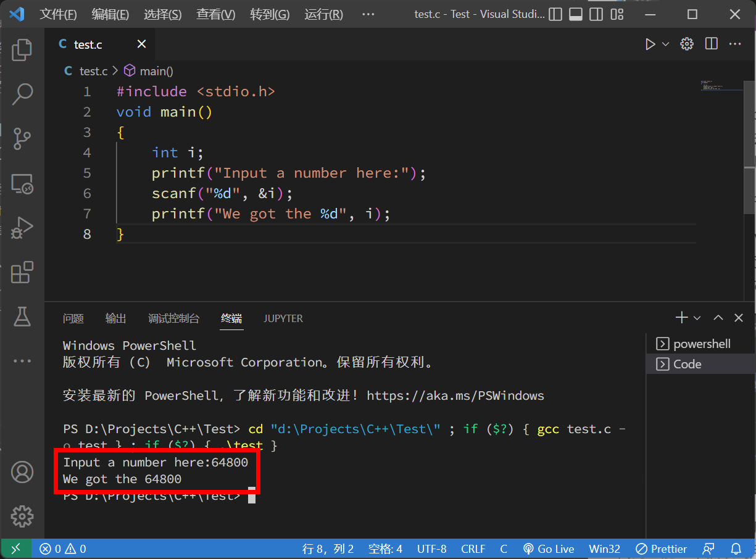Show hidden menu items via title bar ellipsis

coord(368,14)
